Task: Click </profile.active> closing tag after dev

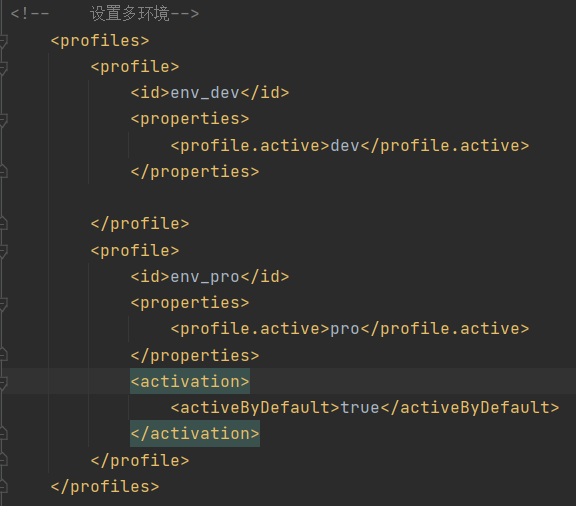Action: 445,146
